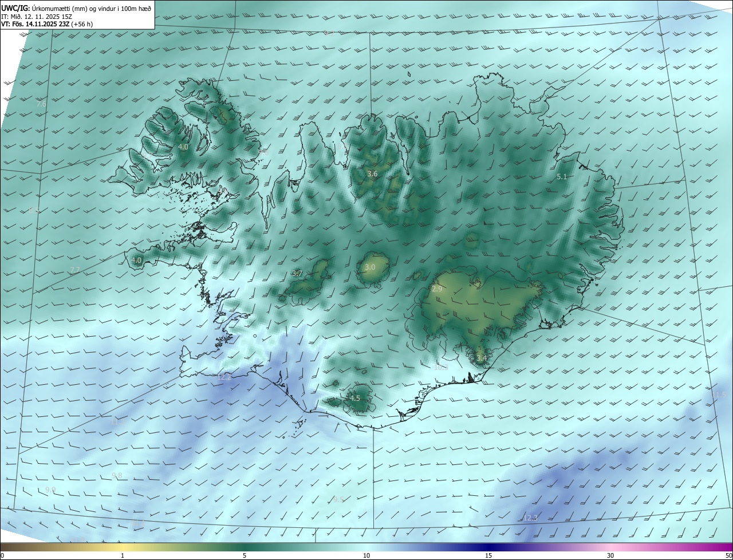Click the 9.5 value south of Iceland

click(338, 499)
